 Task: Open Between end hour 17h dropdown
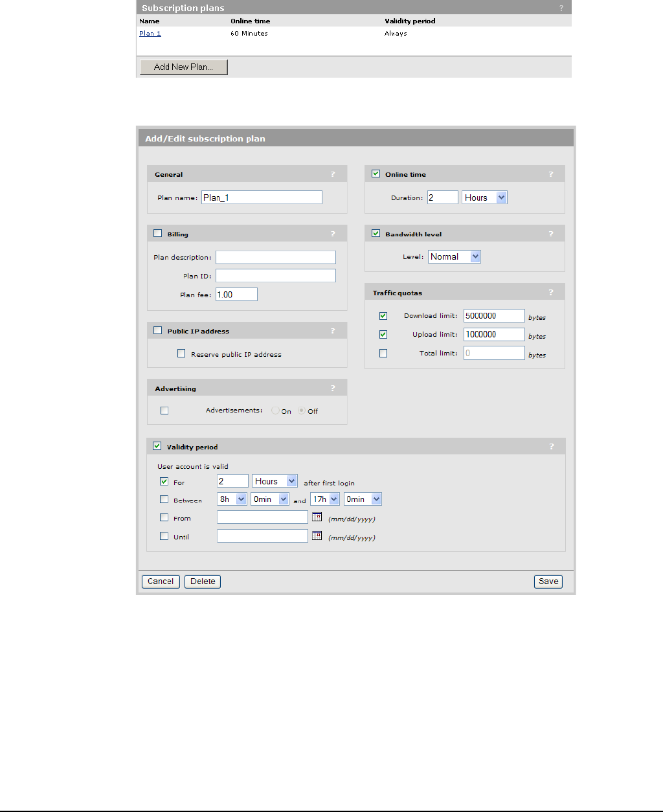tap(325, 499)
